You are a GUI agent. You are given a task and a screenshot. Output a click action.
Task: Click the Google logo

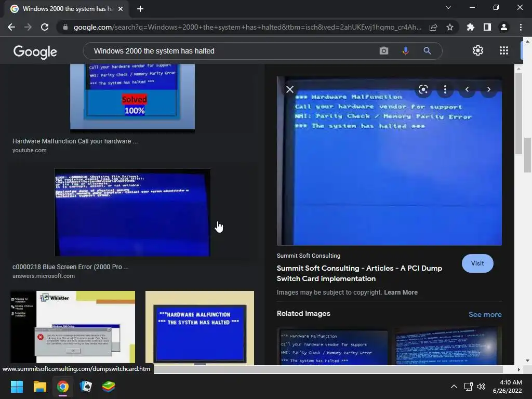tap(35, 51)
